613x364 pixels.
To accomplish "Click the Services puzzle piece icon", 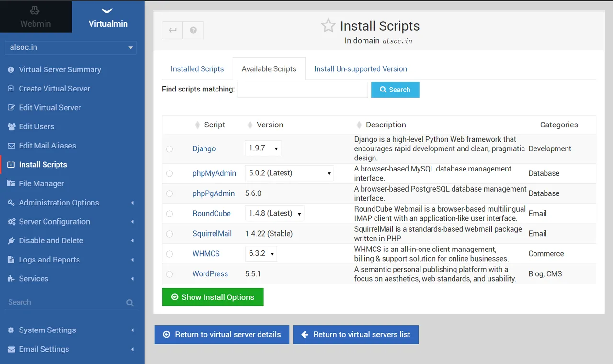I will 11,279.
